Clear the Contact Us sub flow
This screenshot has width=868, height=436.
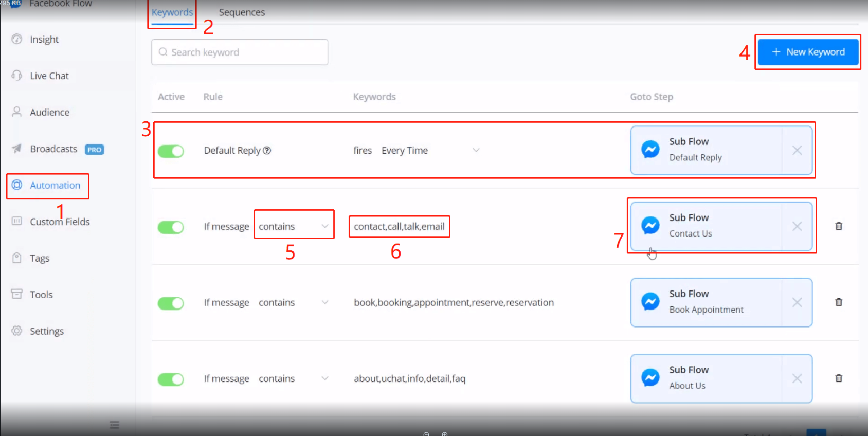point(797,226)
